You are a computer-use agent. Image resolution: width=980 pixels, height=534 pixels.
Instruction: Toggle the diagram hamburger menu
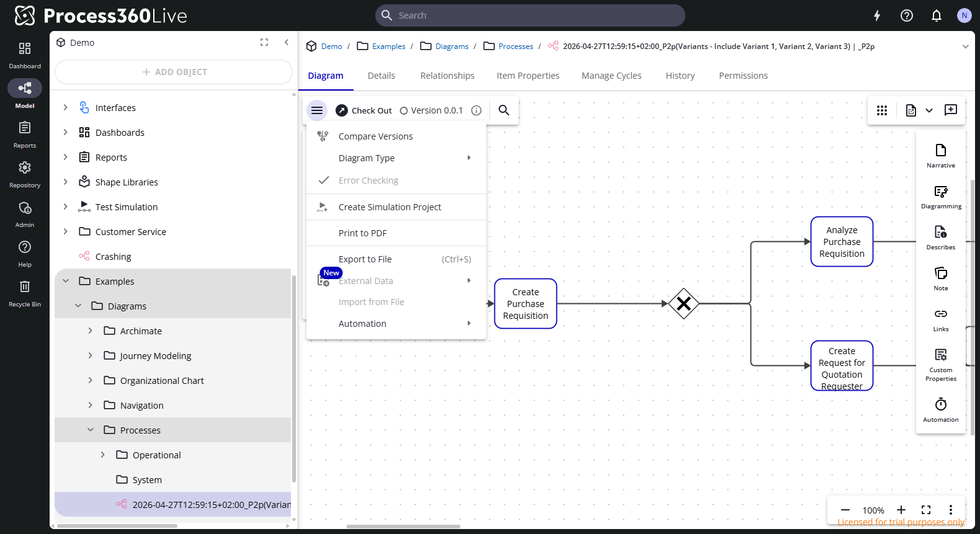pyautogui.click(x=317, y=110)
